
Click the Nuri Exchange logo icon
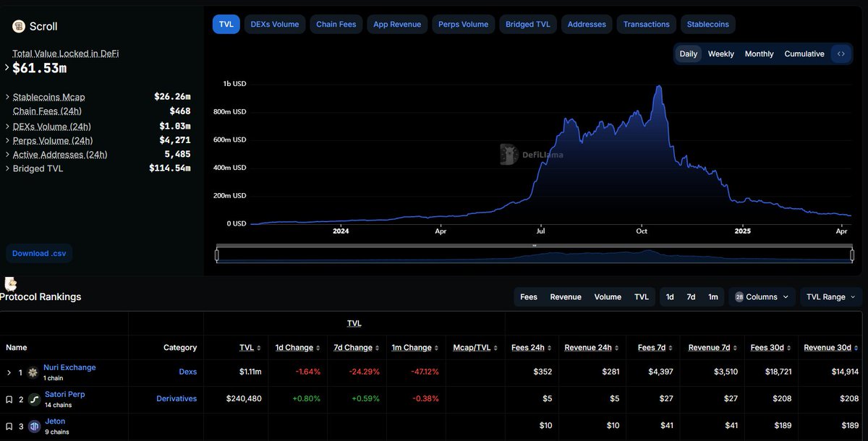tap(33, 372)
